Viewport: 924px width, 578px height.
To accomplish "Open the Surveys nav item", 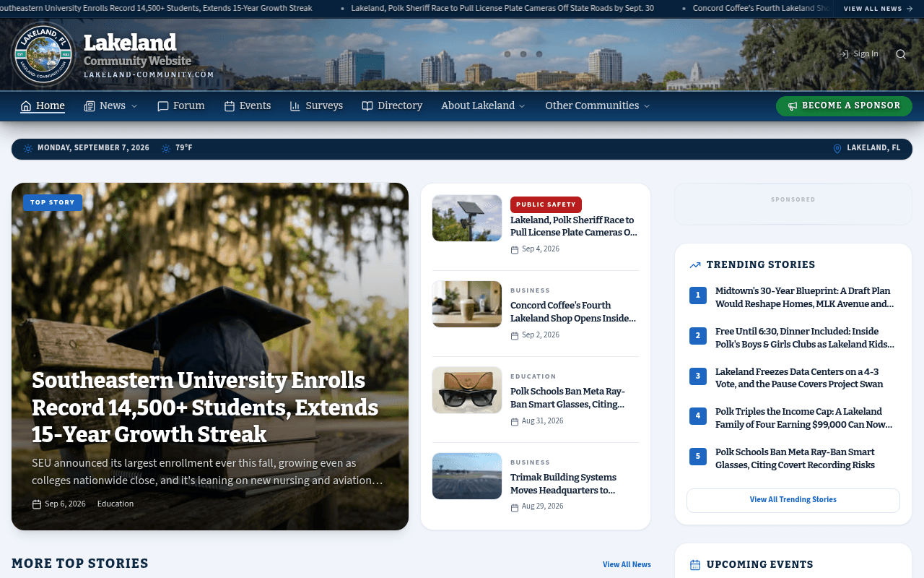I will (316, 105).
